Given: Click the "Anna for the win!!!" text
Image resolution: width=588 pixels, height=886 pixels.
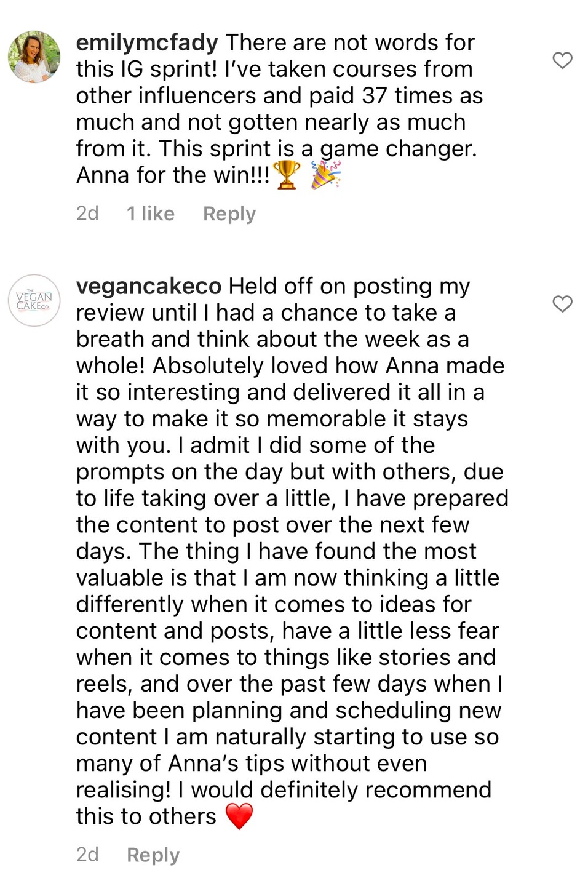Looking at the screenshot, I should click(173, 175).
